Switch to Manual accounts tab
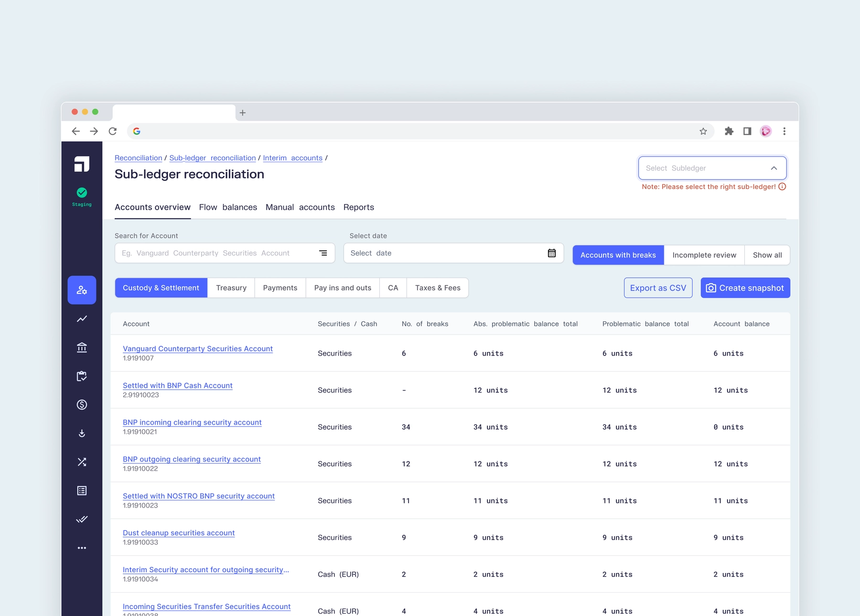 (x=300, y=207)
